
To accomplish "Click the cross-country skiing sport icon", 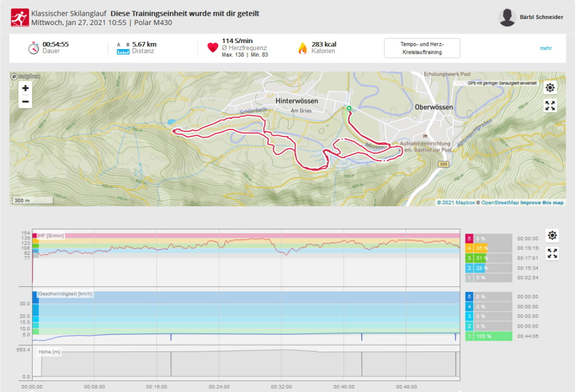I will point(20,17).
